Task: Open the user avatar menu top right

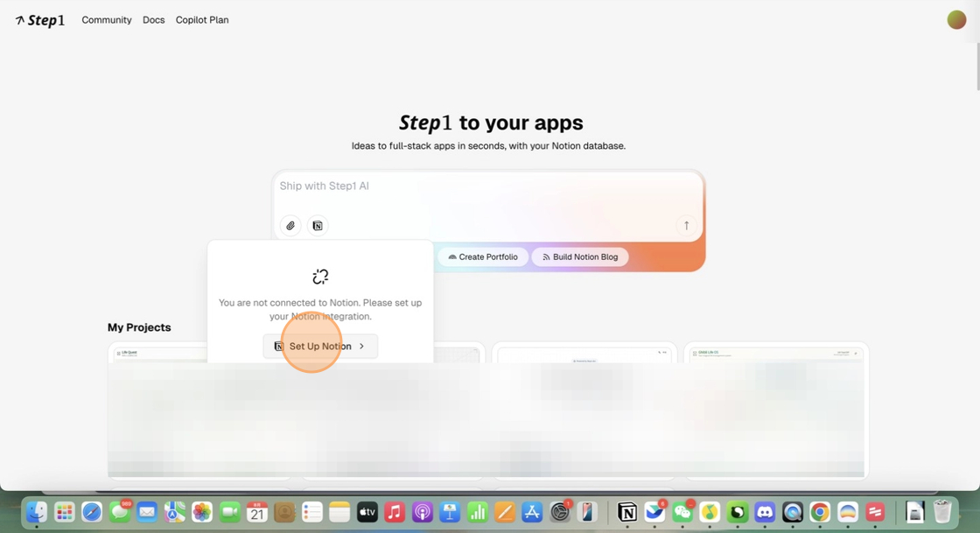Action: pyautogui.click(x=956, y=18)
